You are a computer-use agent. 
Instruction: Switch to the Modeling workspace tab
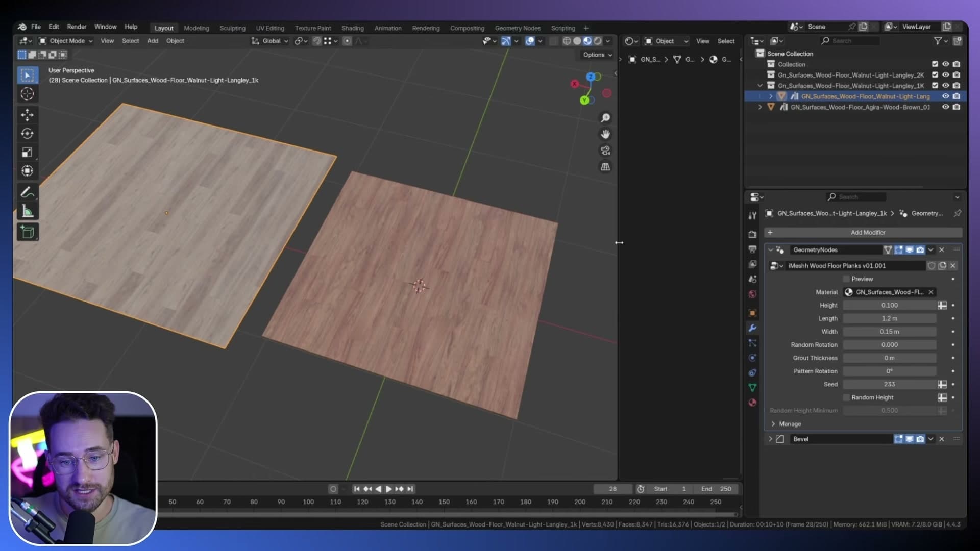[197, 28]
